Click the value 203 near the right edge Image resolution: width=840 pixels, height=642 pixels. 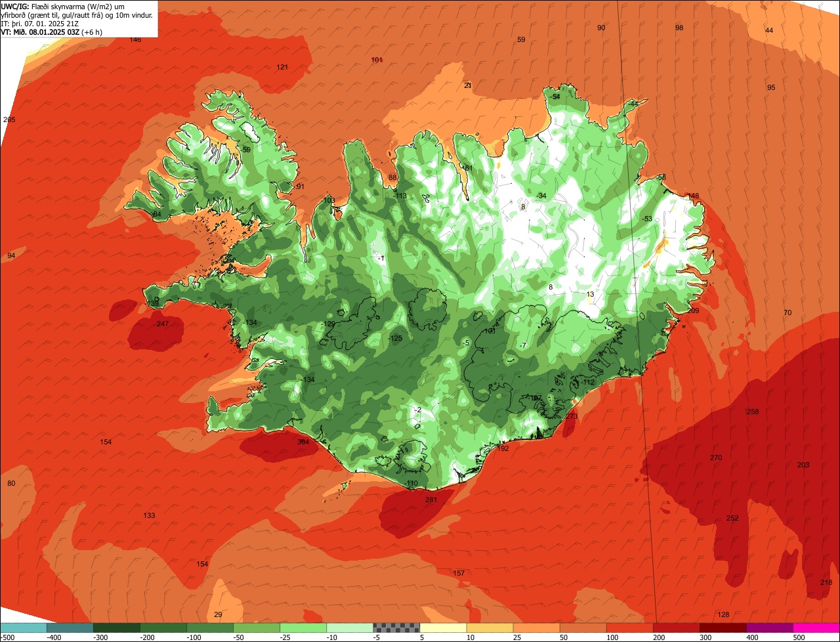coord(803,465)
